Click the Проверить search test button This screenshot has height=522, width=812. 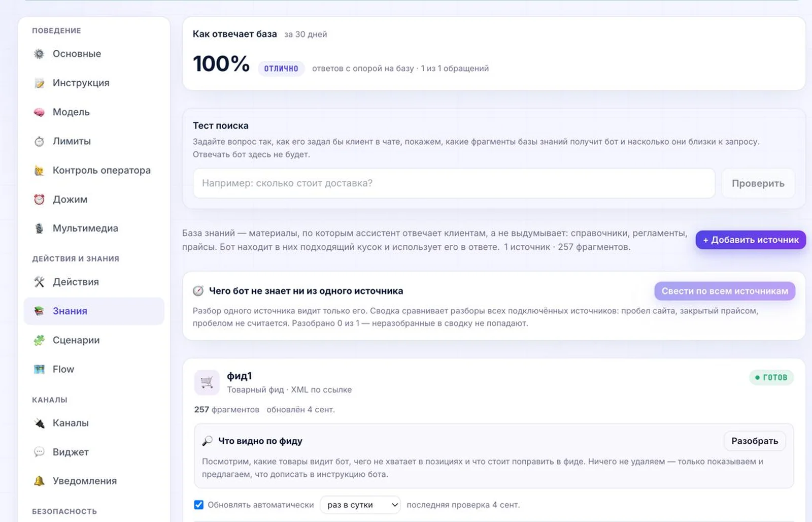coord(758,183)
